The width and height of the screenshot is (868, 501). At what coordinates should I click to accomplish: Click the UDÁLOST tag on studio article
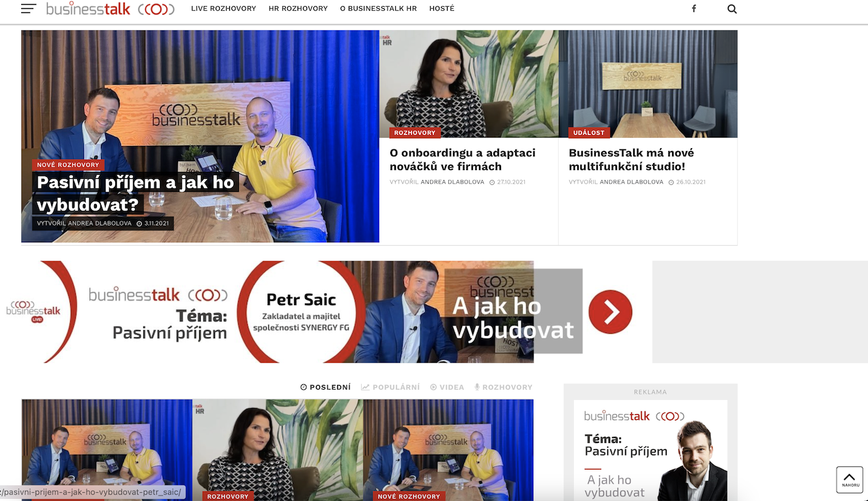589,132
